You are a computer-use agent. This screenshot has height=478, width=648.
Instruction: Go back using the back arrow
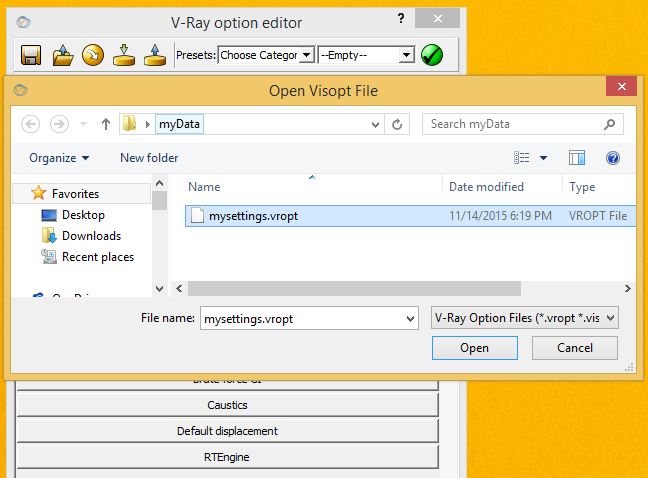pos(30,124)
